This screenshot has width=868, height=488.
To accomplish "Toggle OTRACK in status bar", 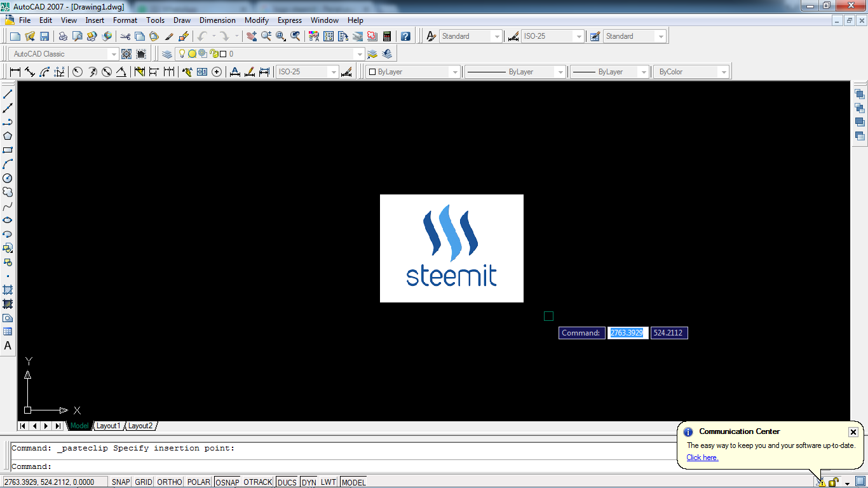I will [258, 482].
